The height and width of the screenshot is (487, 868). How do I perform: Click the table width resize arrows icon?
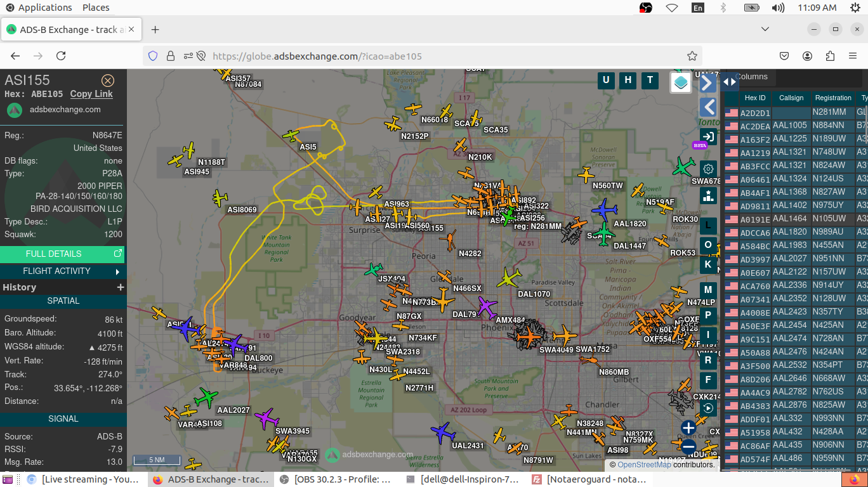click(x=730, y=81)
